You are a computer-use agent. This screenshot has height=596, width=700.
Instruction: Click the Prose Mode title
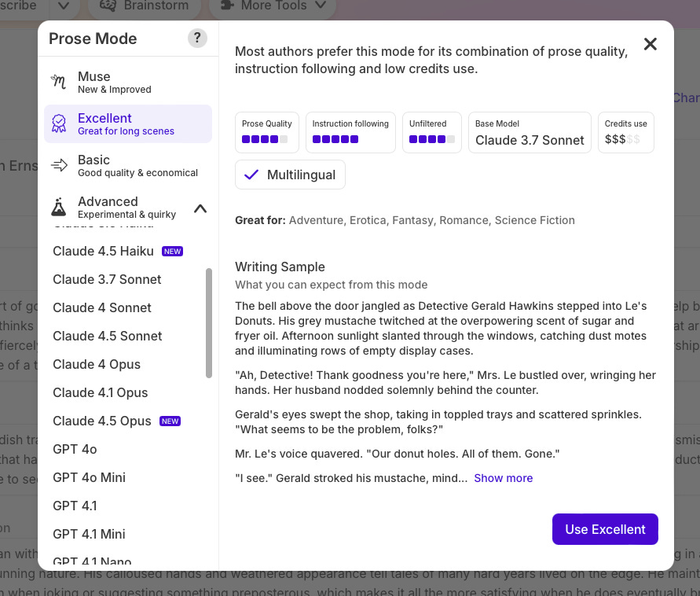point(93,39)
